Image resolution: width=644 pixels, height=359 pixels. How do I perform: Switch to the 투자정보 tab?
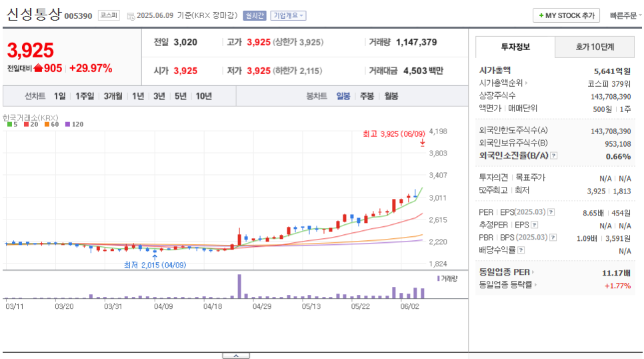point(515,47)
